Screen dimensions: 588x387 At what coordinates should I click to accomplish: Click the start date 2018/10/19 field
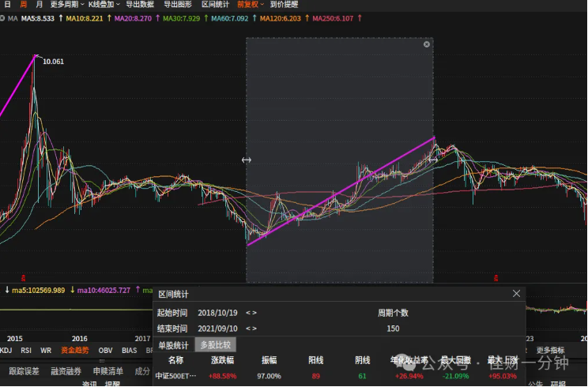pos(217,313)
